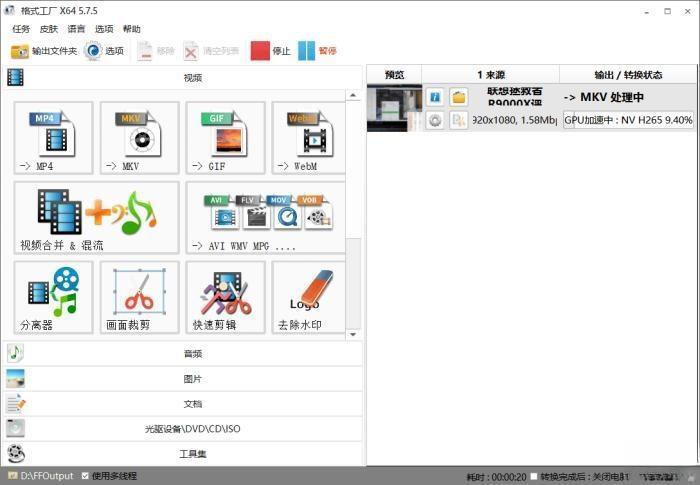Enable shutdown after conversion checkbox
This screenshot has width=700, height=485.
click(x=532, y=477)
